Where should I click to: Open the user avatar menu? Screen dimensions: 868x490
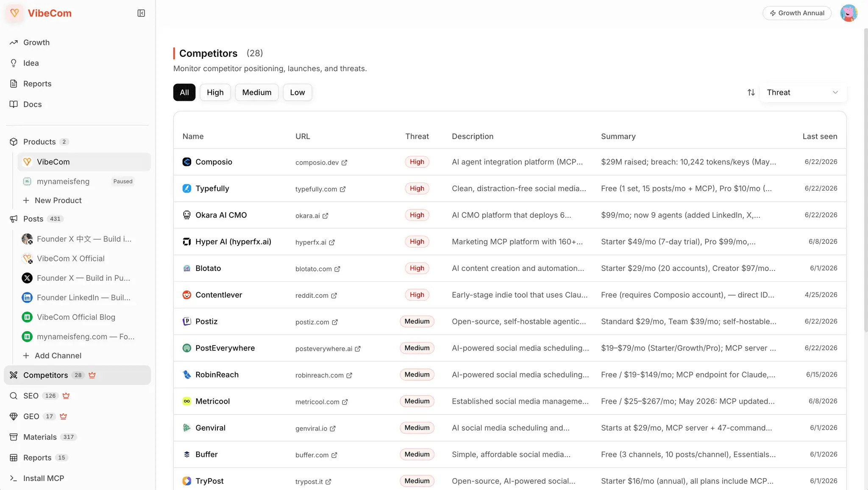point(849,13)
